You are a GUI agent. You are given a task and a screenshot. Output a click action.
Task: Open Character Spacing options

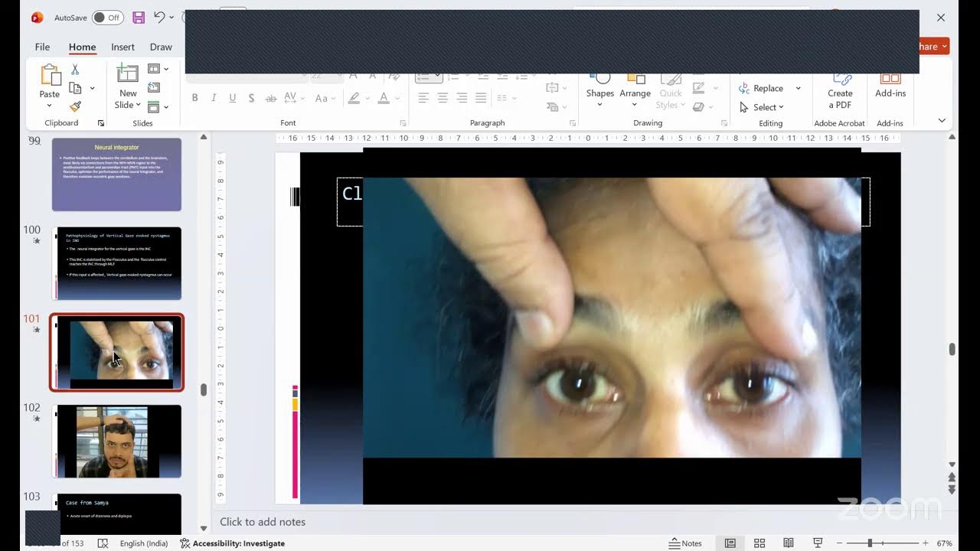[293, 98]
